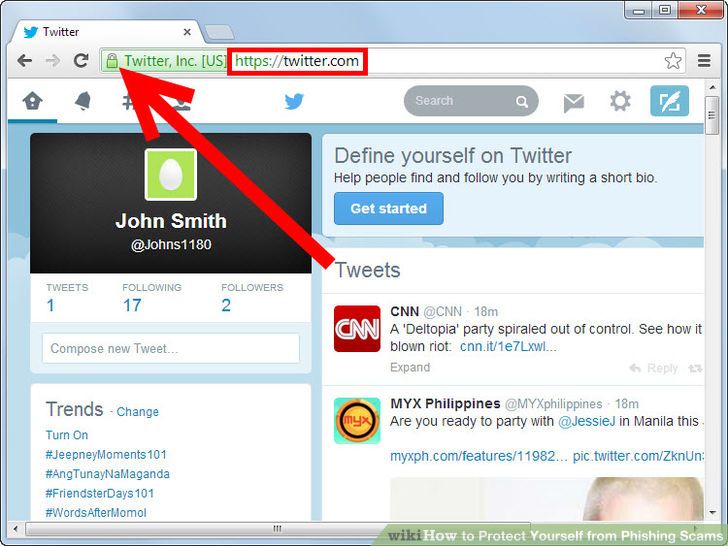Click the vertical scrollbar down arrow
The width and height of the screenshot is (728, 546).
(712, 513)
